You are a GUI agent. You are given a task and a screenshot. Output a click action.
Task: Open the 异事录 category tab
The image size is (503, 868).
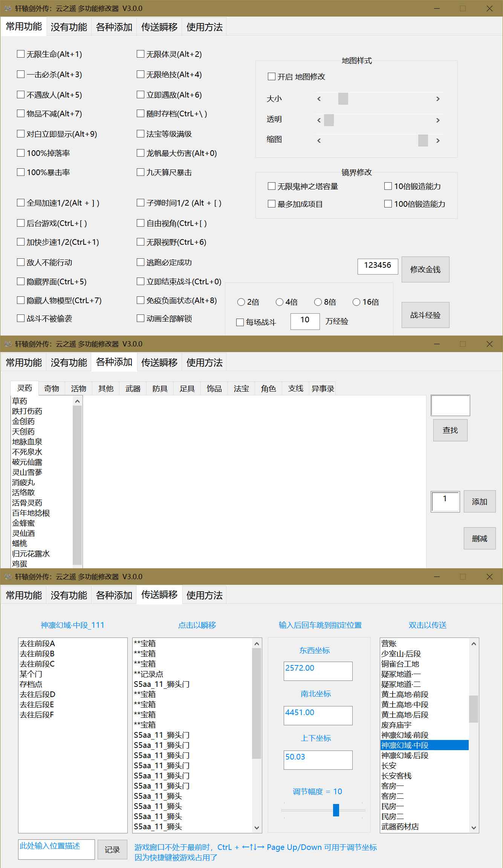[x=323, y=389]
